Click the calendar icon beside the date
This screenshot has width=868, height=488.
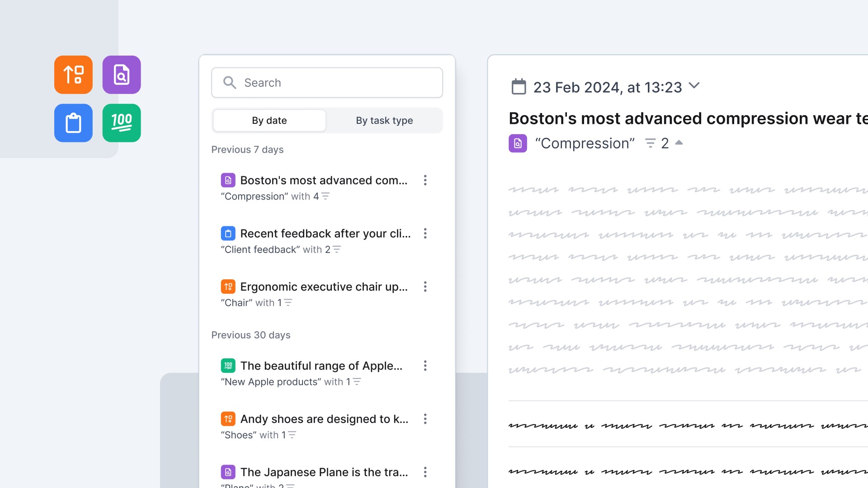tap(519, 87)
